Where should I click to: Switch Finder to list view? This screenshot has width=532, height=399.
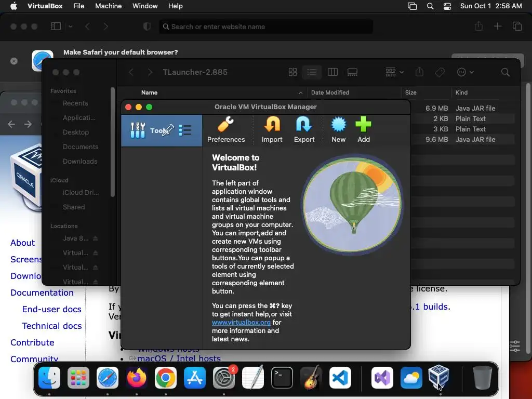(x=312, y=72)
